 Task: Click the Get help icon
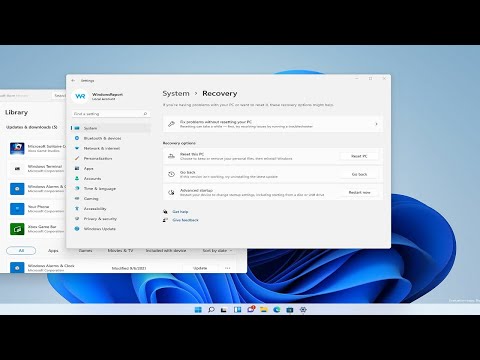[165, 212]
